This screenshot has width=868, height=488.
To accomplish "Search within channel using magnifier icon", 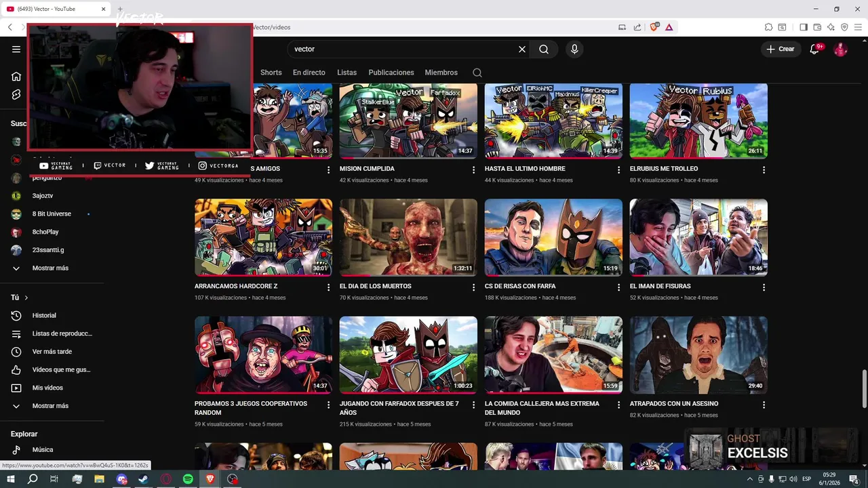I will (477, 73).
